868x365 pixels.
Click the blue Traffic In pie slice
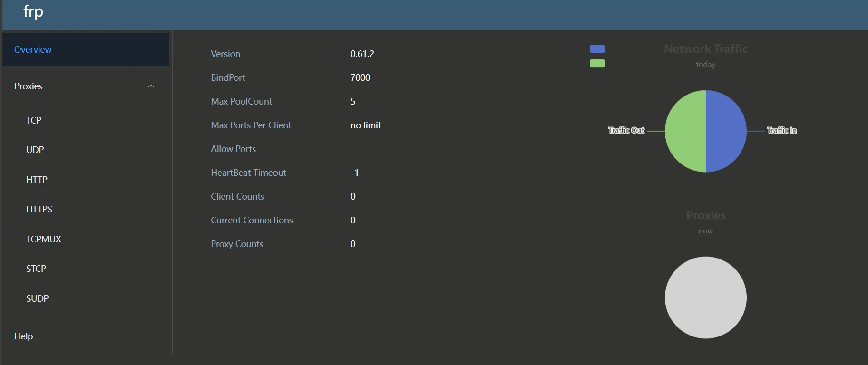726,131
